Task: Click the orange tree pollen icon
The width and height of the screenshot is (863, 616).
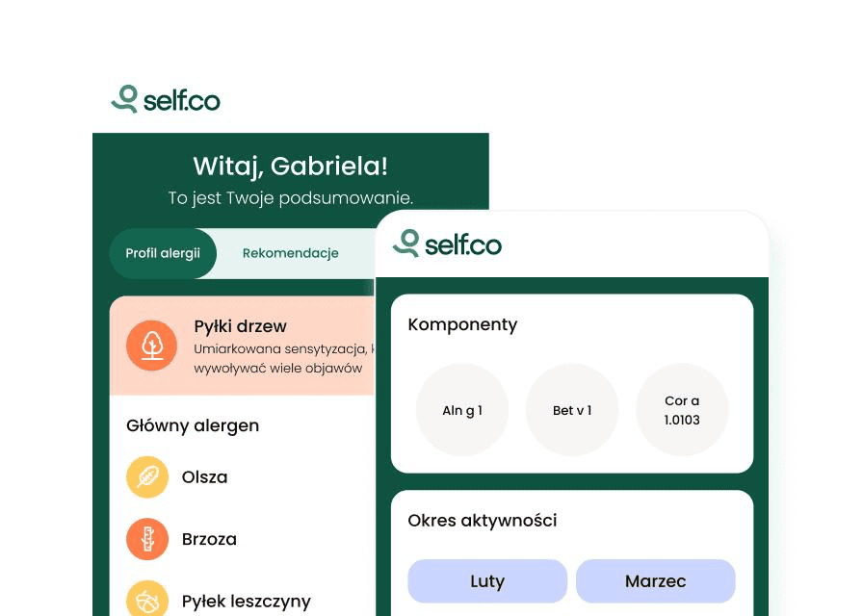Action: coord(151,346)
